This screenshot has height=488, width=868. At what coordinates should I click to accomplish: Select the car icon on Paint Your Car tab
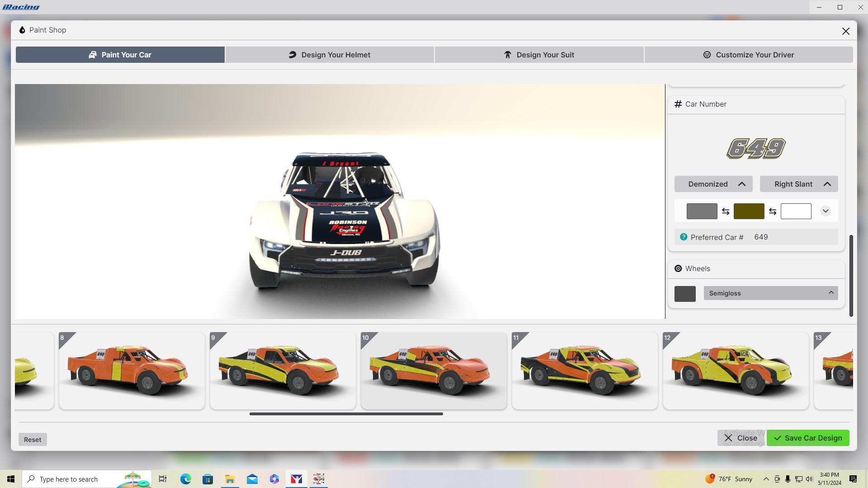click(92, 55)
